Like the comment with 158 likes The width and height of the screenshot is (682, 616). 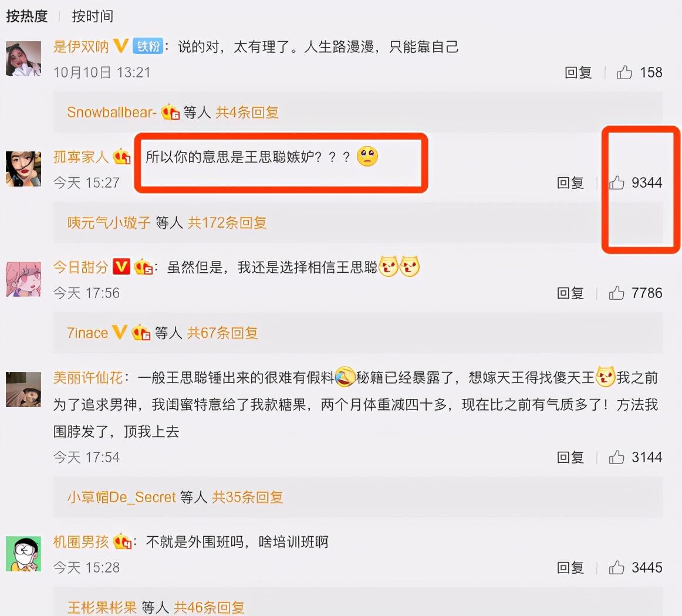click(624, 72)
